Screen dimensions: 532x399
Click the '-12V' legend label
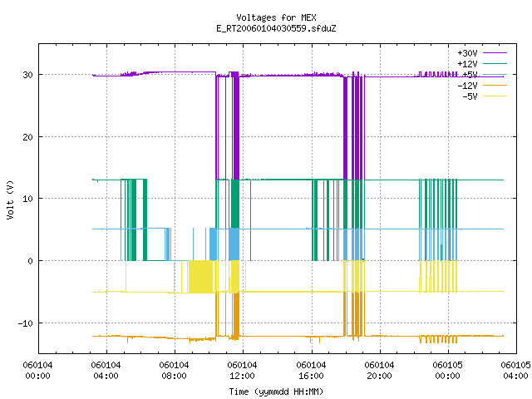(467, 86)
